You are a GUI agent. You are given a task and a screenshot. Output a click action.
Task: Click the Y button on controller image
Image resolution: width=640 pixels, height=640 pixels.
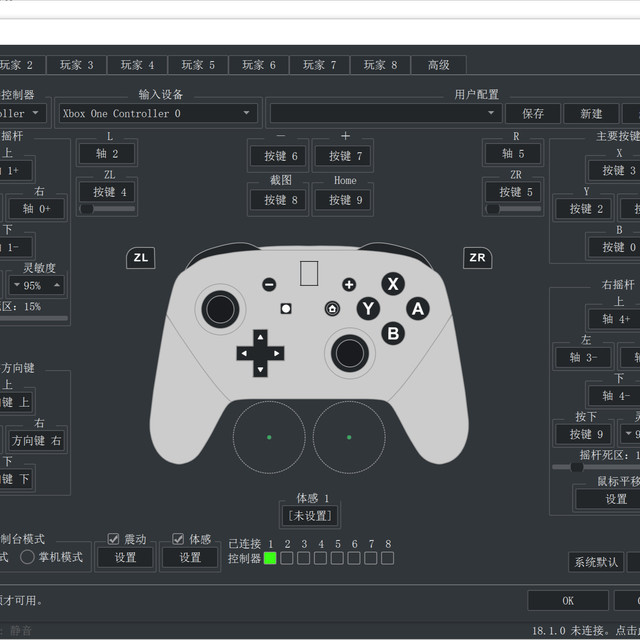pos(368,309)
